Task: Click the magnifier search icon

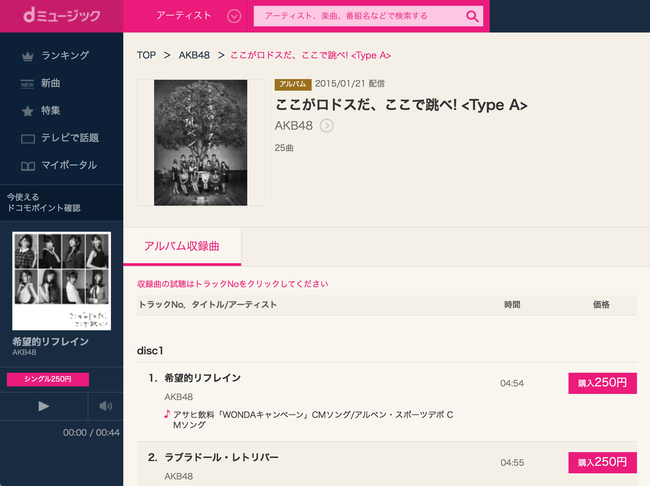Action: pos(472,16)
